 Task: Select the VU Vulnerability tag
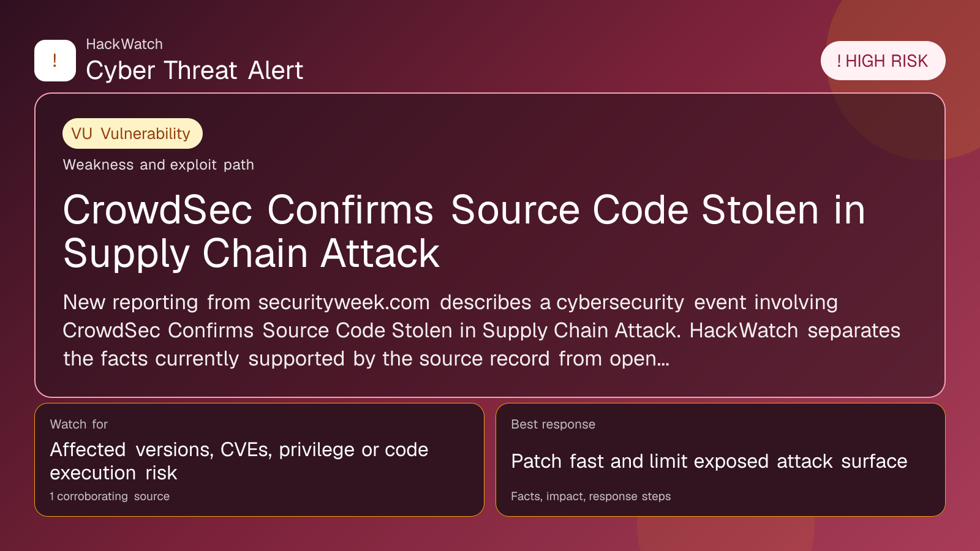click(132, 133)
